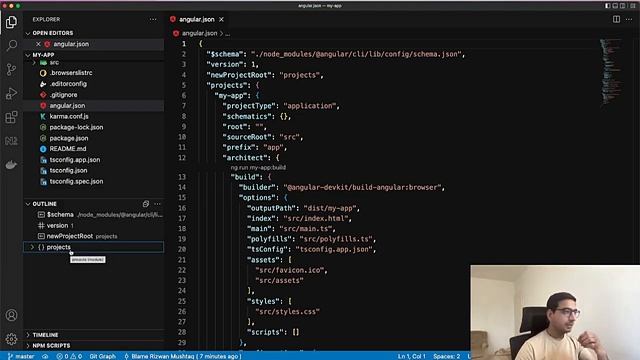Click Blame Rizwan Mushtaq status item
Screen dimensions: 640x360
tap(182, 356)
